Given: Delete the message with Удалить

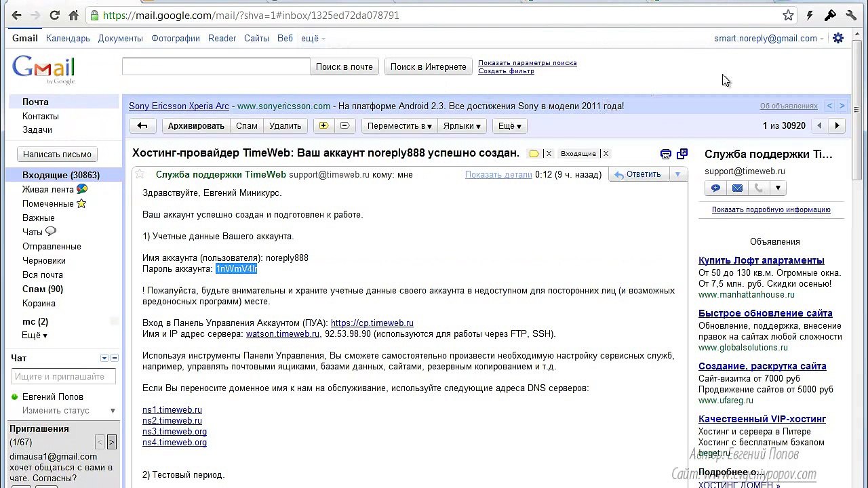Looking at the screenshot, I should tap(285, 125).
